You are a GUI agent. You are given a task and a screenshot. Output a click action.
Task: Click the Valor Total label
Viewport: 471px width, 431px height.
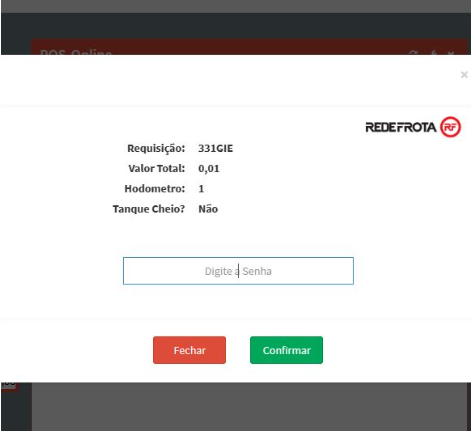[x=157, y=169]
